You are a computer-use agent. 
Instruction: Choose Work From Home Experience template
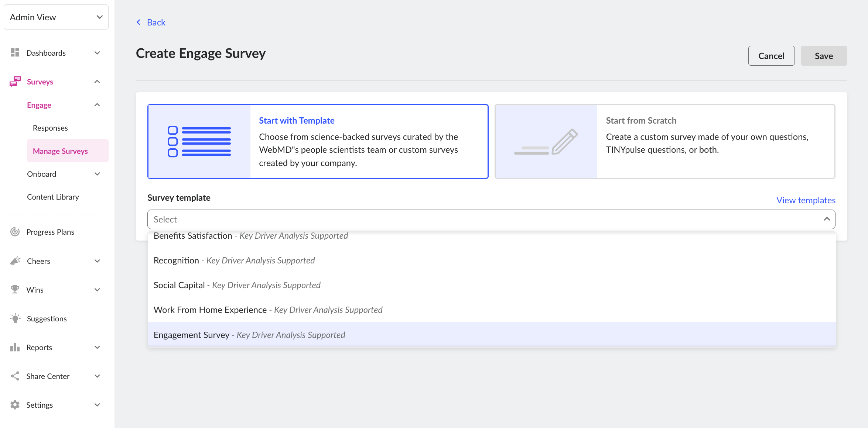pyautogui.click(x=492, y=310)
